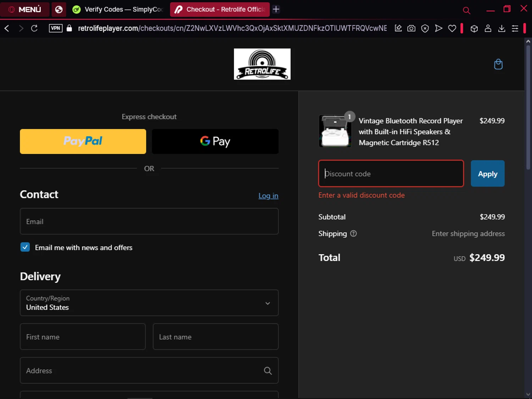Open the easy setup sliders icon

pos(515,28)
